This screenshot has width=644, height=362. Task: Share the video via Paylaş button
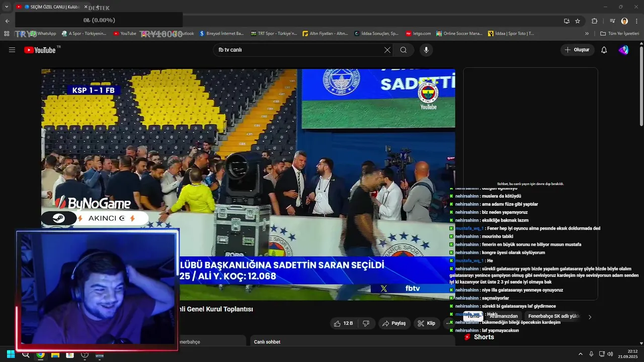click(394, 323)
